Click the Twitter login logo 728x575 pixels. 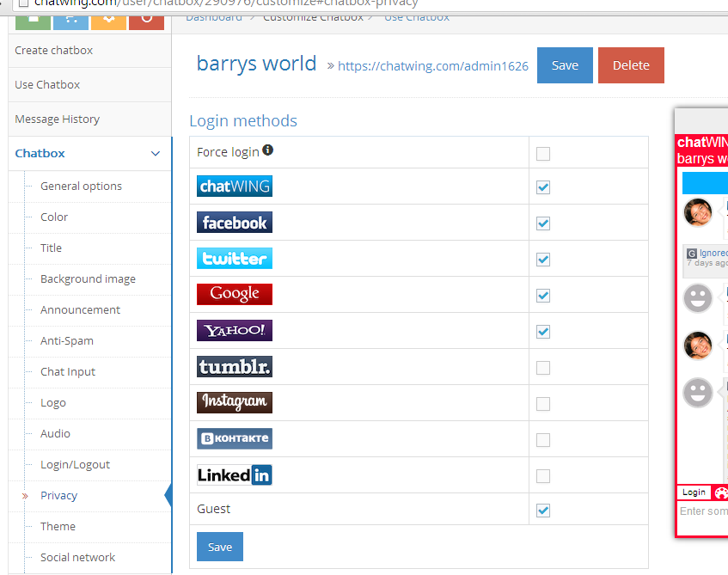coord(234,259)
